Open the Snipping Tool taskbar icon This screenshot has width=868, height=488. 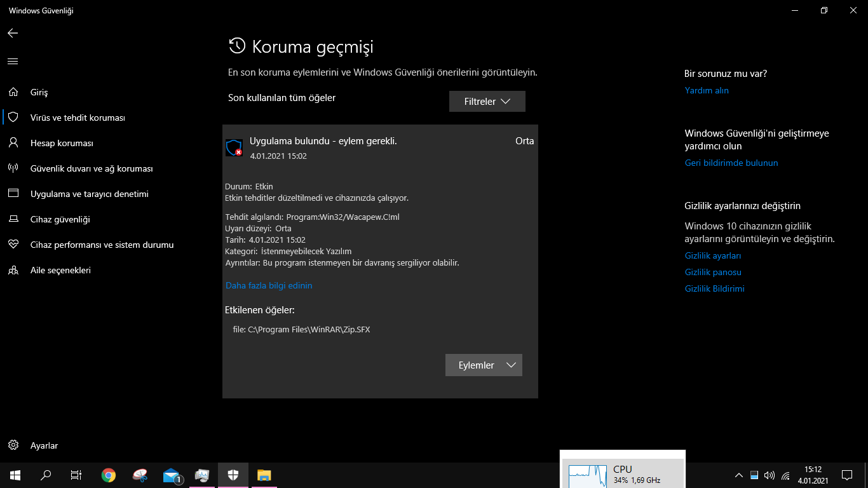point(140,475)
